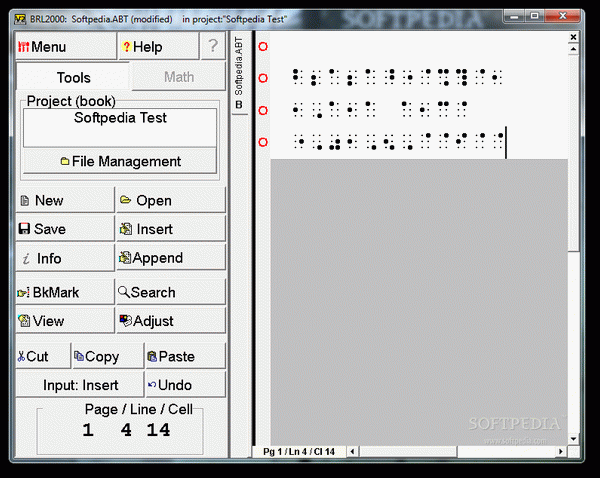Select the Softpedia.ABT vertical document tab

(239, 72)
